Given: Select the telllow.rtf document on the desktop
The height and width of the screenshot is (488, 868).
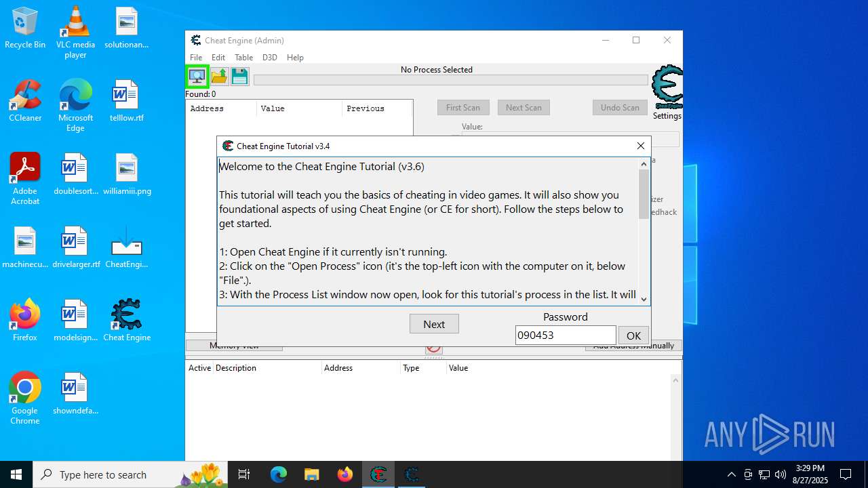Looking at the screenshot, I should pos(127,101).
